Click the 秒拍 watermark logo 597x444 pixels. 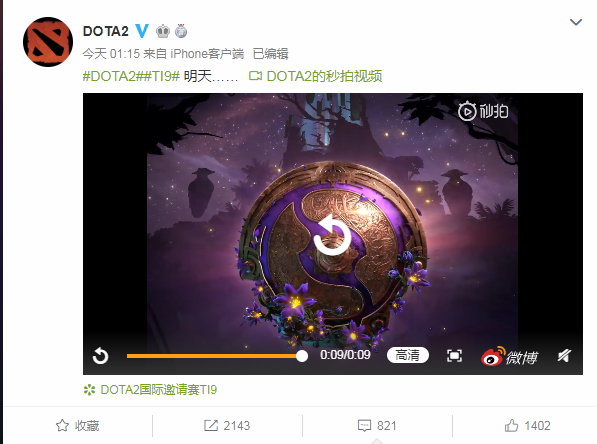tap(483, 112)
